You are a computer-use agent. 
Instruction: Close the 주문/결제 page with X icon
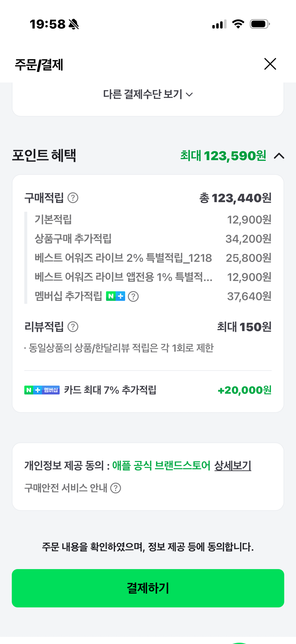[x=270, y=64]
